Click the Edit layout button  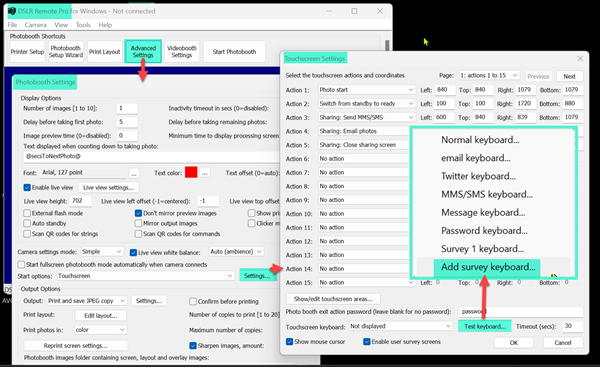tap(101, 316)
